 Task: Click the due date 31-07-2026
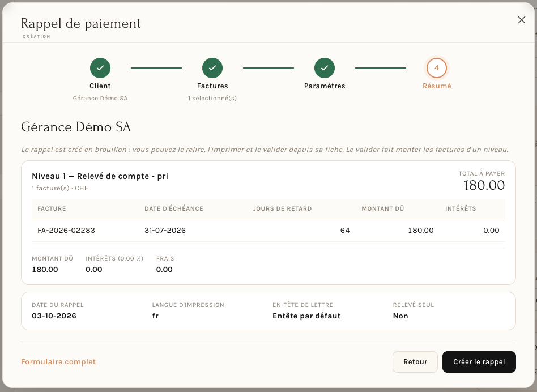click(165, 231)
